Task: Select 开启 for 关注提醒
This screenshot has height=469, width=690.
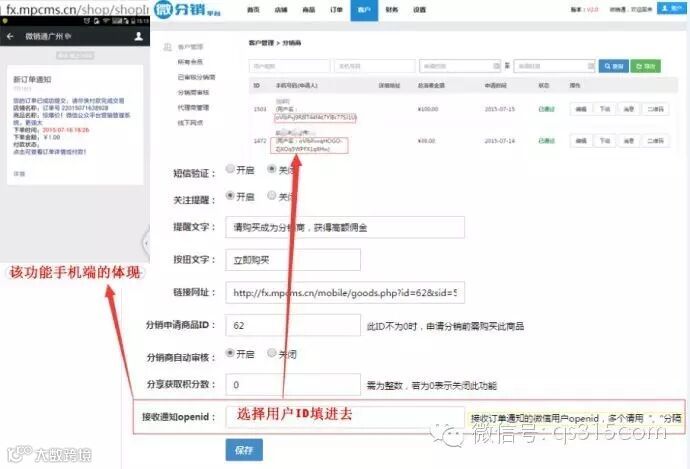Action: pos(230,195)
